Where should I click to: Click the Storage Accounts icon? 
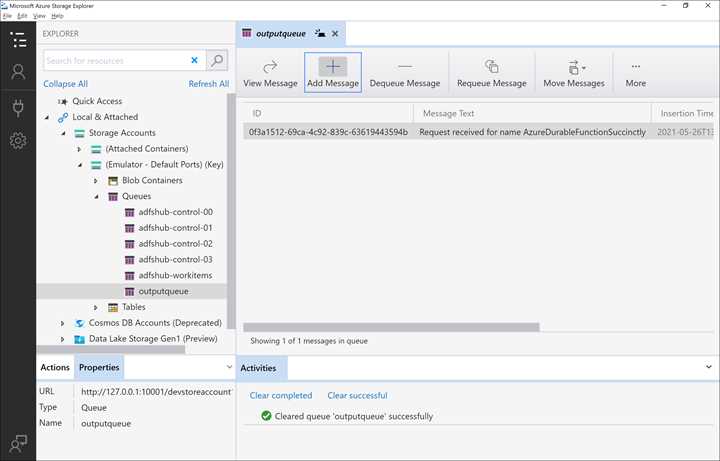pos(79,133)
